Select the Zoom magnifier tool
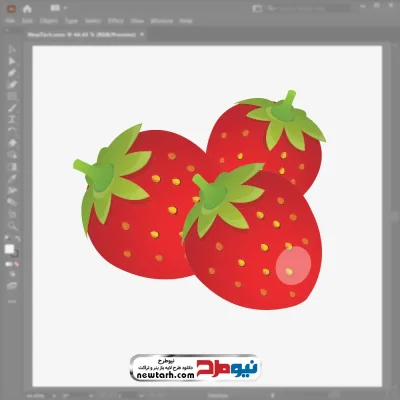Screen dimensions: 400x400 coord(12,226)
